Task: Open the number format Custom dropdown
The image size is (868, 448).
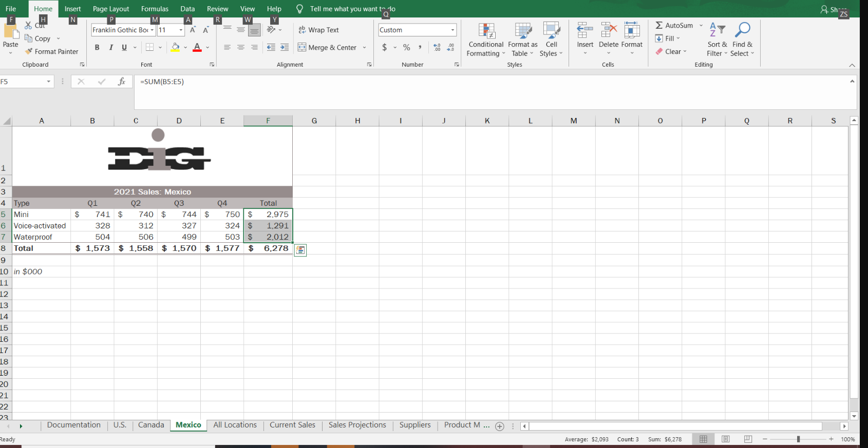Action: pos(452,30)
